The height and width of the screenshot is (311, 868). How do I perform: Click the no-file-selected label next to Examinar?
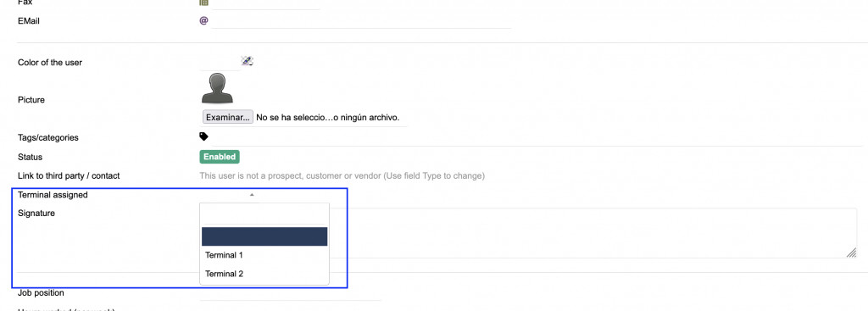point(328,117)
